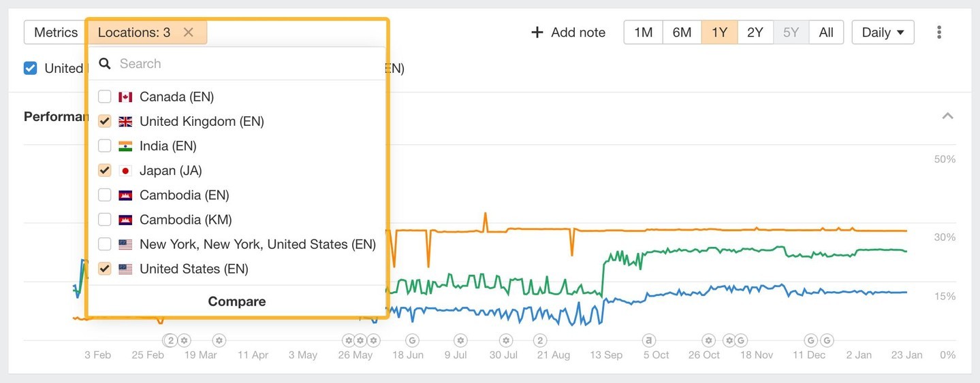Click the search magnifier icon

(105, 63)
